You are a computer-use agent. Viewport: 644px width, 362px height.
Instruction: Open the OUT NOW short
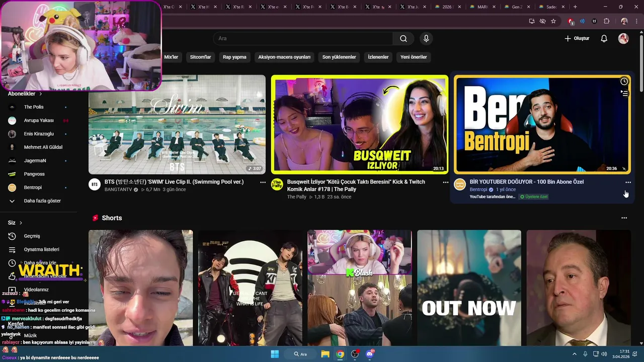469,288
